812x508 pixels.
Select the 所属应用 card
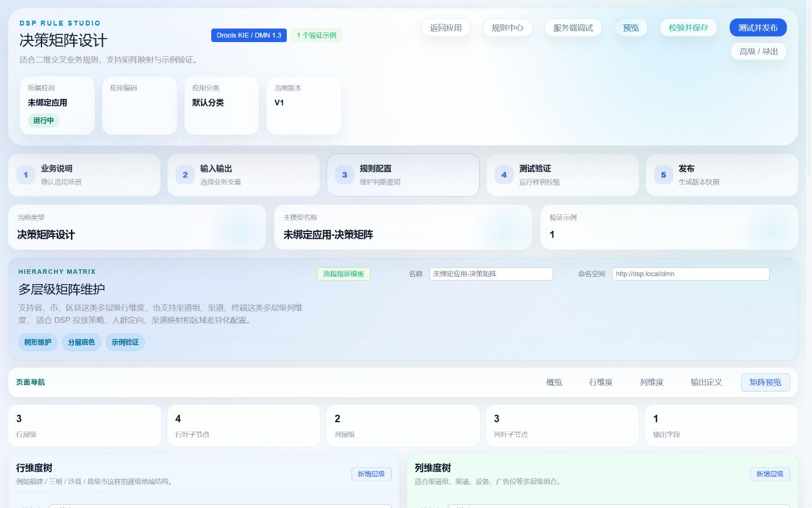click(57, 106)
